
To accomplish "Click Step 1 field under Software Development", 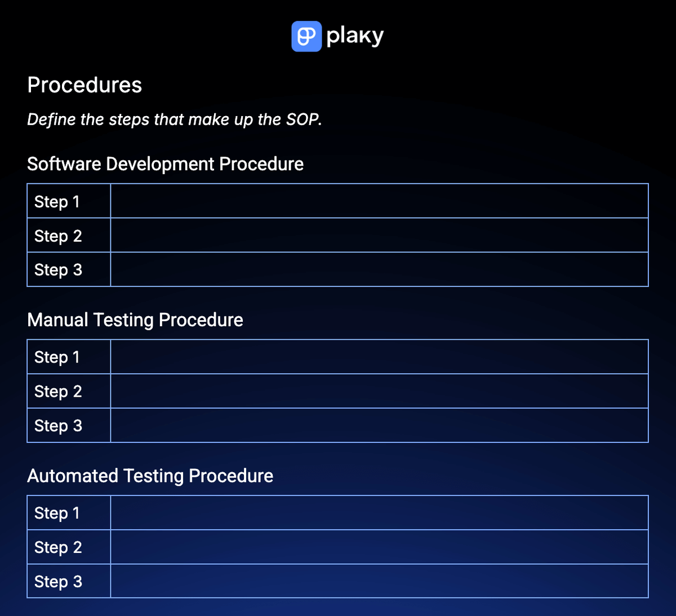I will (379, 201).
